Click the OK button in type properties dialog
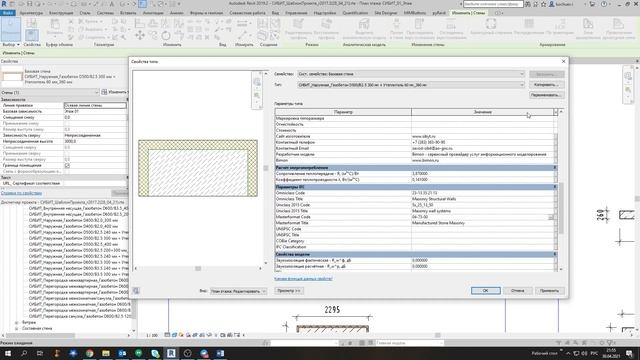The height and width of the screenshot is (360, 640). tap(485, 291)
